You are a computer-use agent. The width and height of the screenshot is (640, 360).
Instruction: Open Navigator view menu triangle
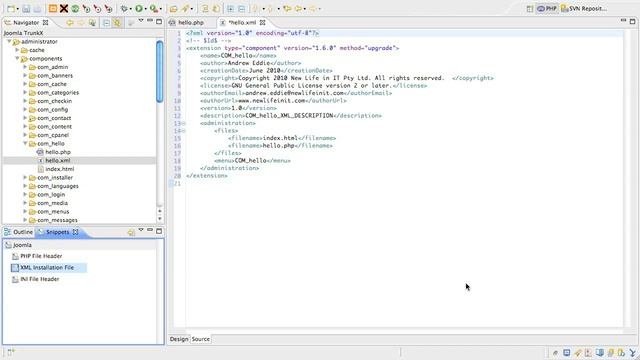pyautogui.click(x=141, y=20)
